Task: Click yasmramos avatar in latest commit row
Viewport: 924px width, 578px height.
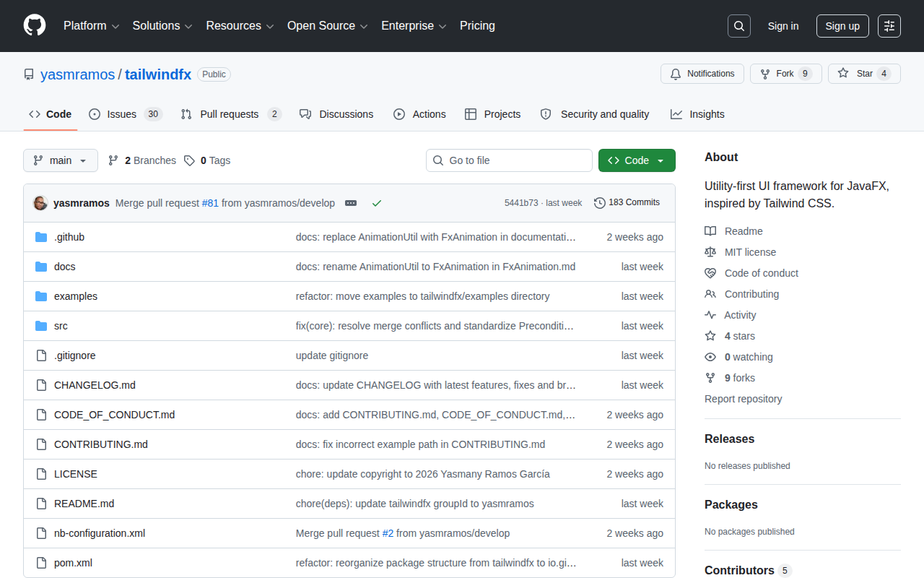Action: [40, 203]
